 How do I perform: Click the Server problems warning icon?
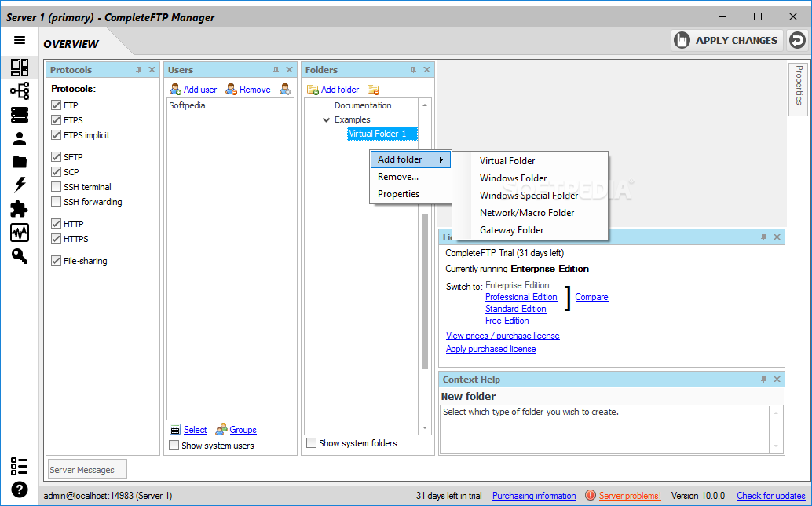[590, 495]
